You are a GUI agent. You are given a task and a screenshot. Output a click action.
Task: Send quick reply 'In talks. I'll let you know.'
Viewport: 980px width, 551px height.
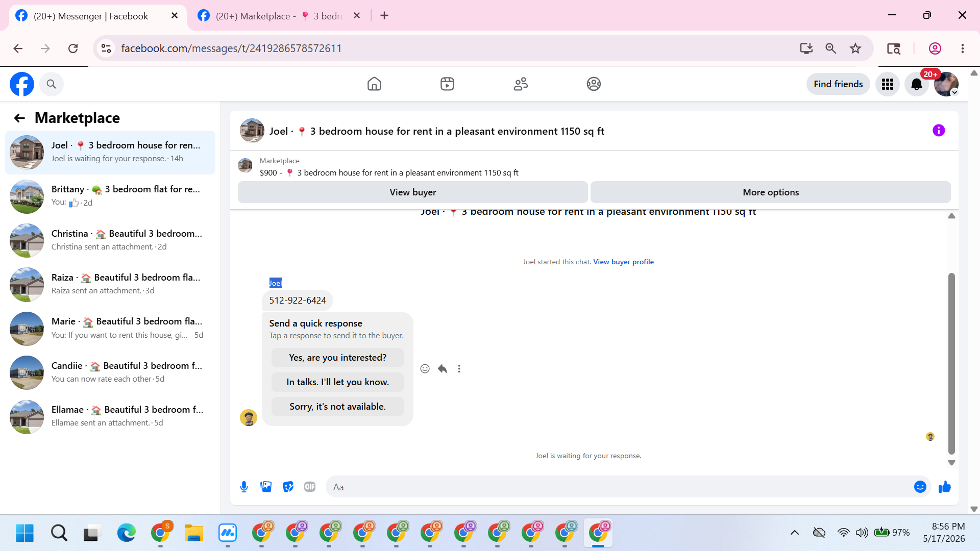337,382
